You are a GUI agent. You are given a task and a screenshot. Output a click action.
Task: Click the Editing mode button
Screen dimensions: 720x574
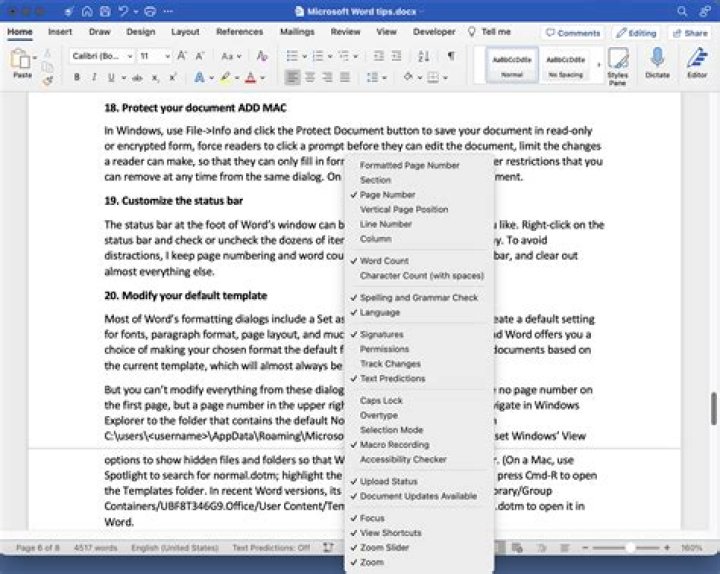click(636, 33)
